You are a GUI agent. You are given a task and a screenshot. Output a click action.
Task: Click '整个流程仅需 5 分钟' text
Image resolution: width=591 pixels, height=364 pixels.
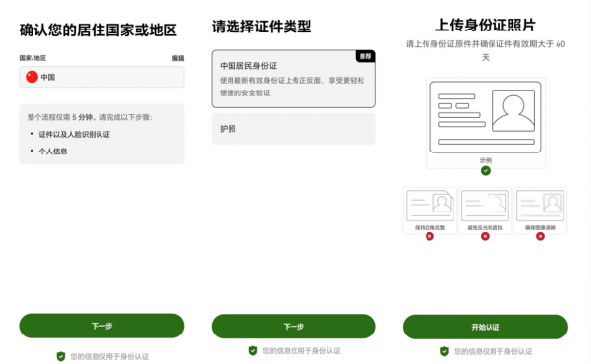click(60, 117)
